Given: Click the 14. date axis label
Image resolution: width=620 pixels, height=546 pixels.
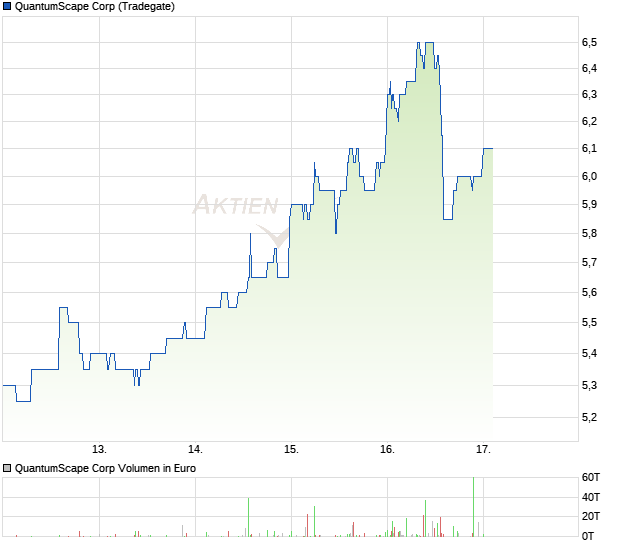Looking at the screenshot, I should [195, 449].
